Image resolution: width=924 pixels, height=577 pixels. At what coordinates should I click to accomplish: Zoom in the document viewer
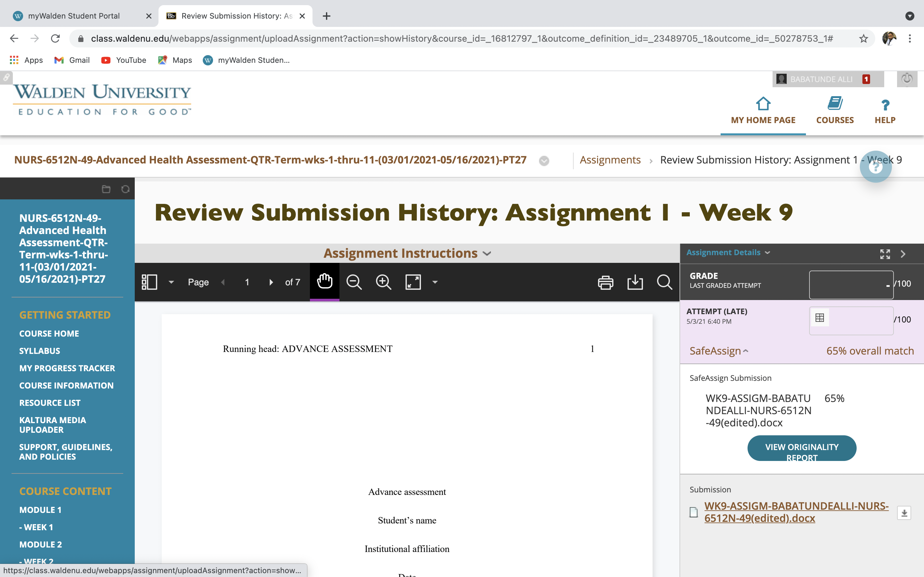pos(383,282)
